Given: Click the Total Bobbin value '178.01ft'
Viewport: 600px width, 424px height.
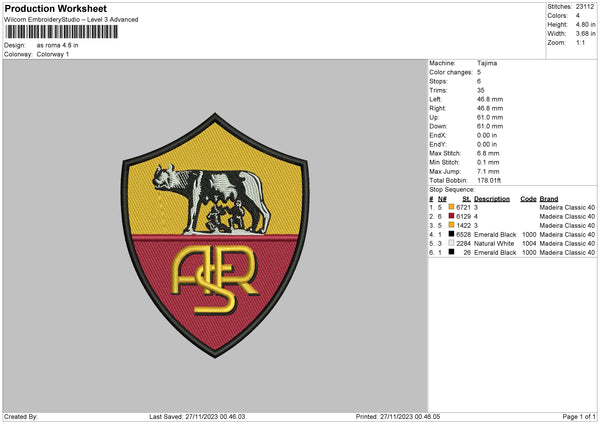Looking at the screenshot, I should 489,181.
